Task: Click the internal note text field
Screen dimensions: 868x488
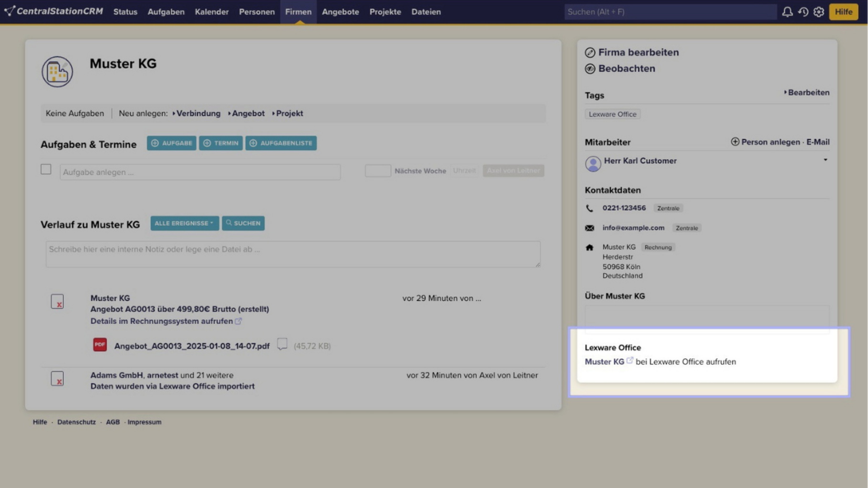Action: (293, 254)
